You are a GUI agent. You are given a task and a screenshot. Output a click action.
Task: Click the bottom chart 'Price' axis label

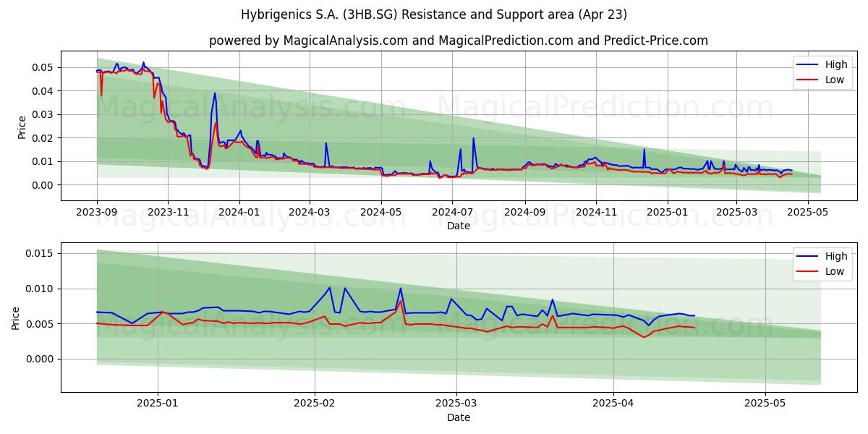[16, 318]
